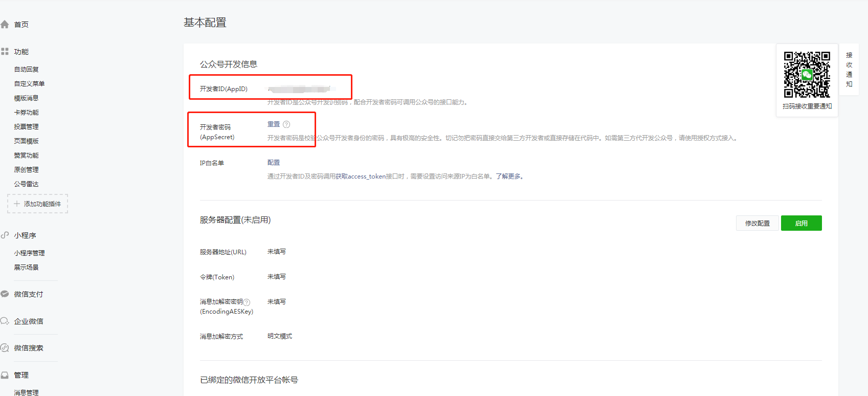The height and width of the screenshot is (396, 868).
Task: Click the 管理 inbox icon
Action: point(5,375)
